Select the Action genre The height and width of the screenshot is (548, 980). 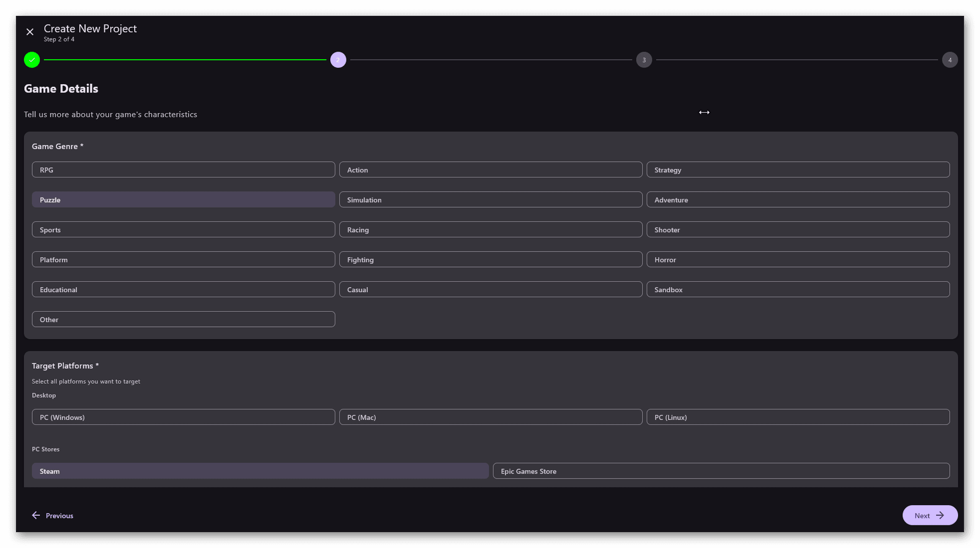(491, 170)
